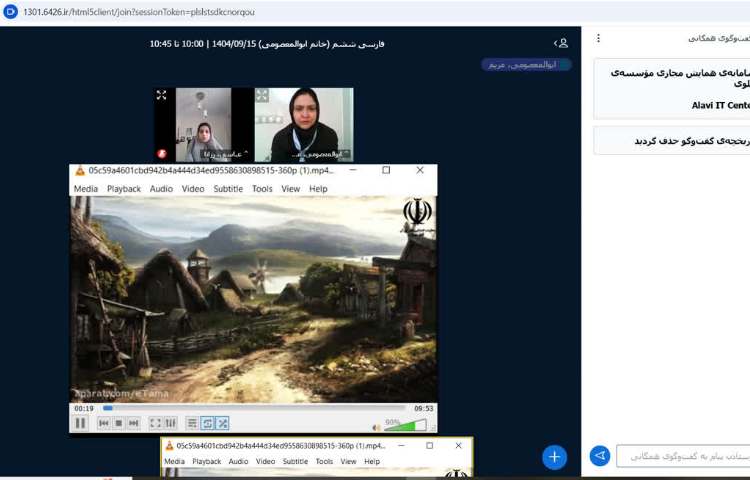This screenshot has height=480, width=750.
Task: Open View menu in lower VLC window
Action: click(348, 461)
